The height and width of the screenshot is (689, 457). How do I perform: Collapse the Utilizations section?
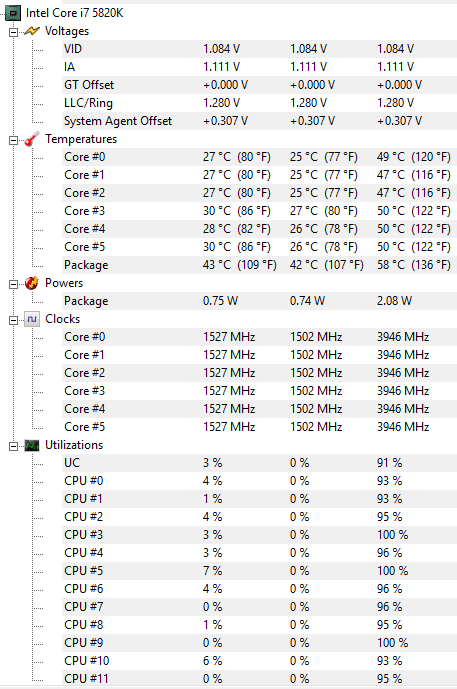tap(14, 446)
